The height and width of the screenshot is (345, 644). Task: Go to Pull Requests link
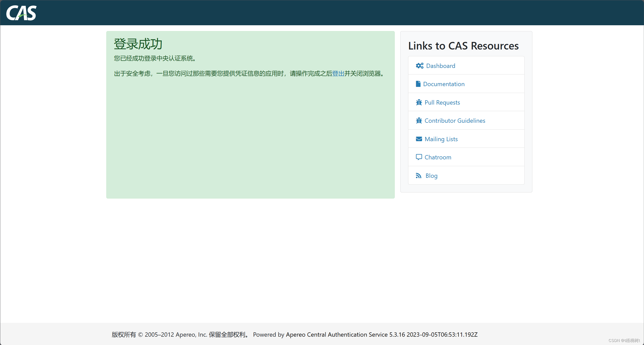(442, 103)
